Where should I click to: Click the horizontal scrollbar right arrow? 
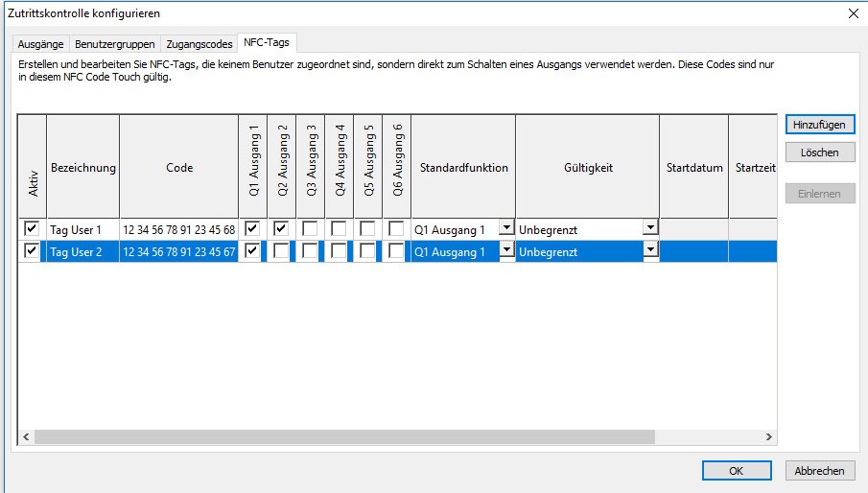pos(769,436)
